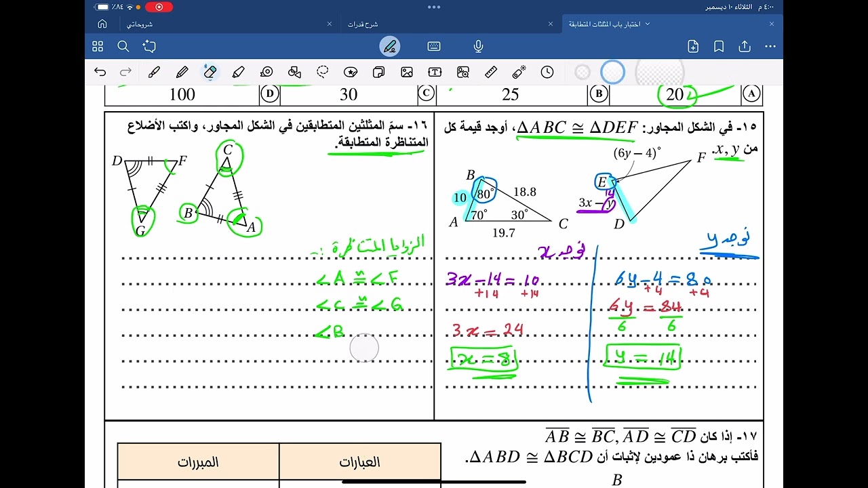Select the اختبار باب المثلثات المتطابقة tab
Viewport: 868px width, 488px height.
pos(606,24)
